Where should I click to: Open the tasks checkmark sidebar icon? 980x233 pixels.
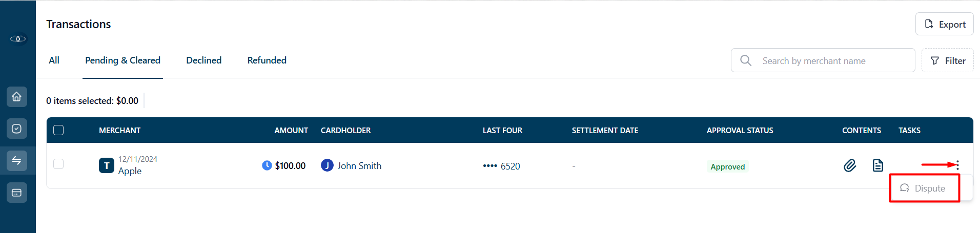click(17, 129)
